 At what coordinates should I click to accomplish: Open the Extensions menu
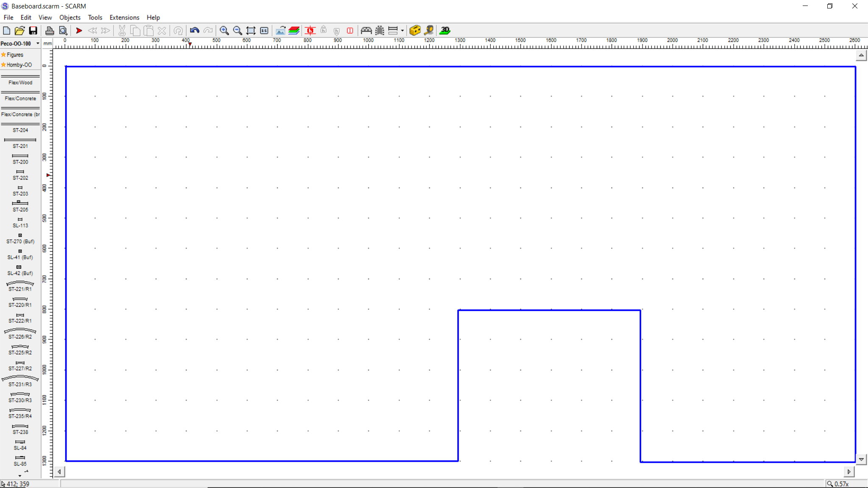pos(124,17)
